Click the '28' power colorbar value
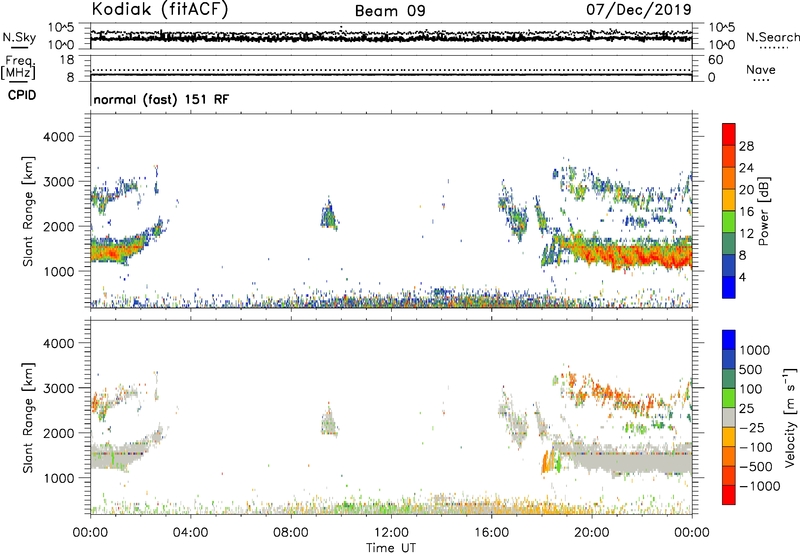 pyautogui.click(x=746, y=146)
